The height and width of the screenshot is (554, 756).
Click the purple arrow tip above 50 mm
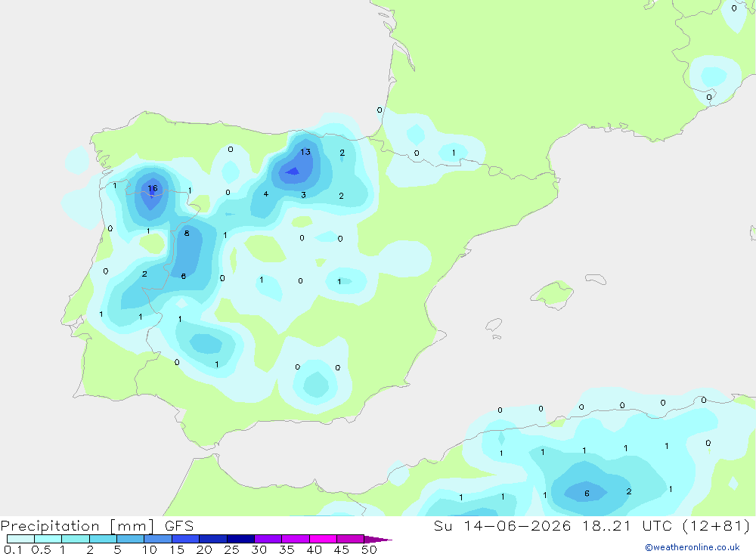pyautogui.click(x=378, y=540)
